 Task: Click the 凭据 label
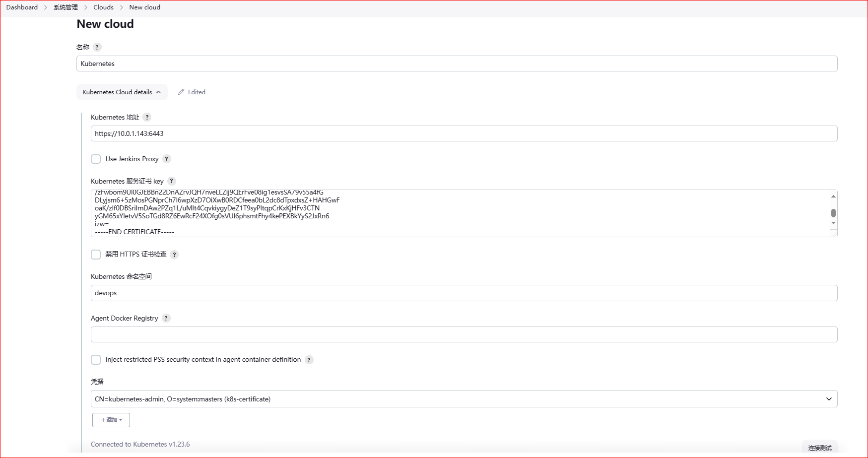pyautogui.click(x=97, y=382)
